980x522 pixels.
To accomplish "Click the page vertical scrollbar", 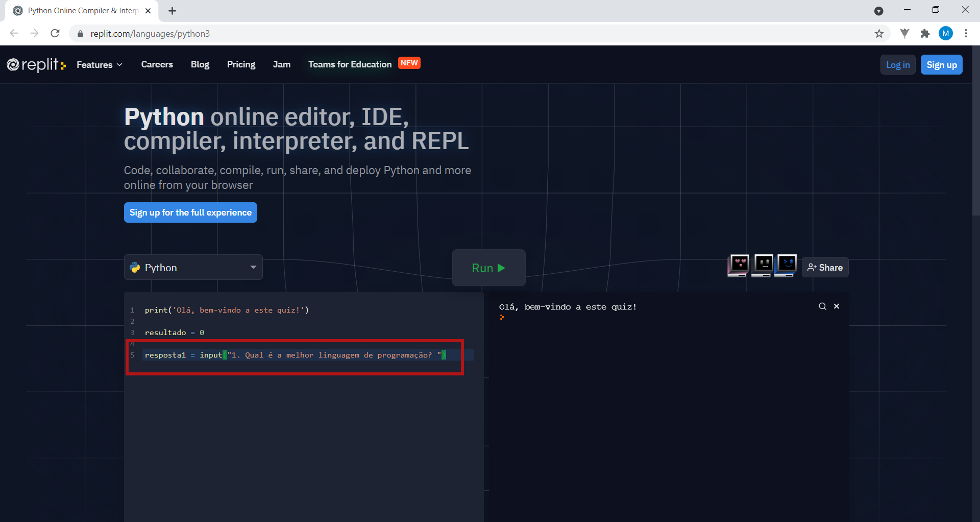I will pyautogui.click(x=976, y=130).
